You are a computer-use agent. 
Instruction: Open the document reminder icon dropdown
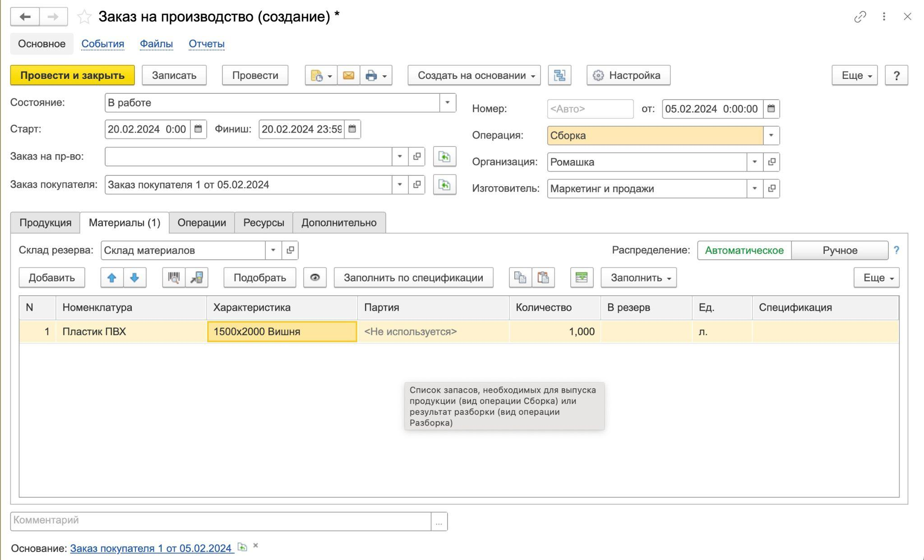[x=321, y=75]
